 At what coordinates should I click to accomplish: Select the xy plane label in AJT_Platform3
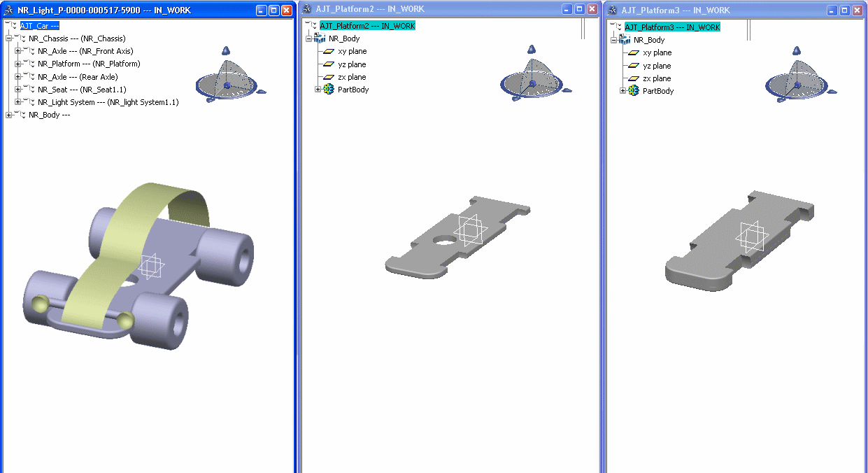[657, 52]
